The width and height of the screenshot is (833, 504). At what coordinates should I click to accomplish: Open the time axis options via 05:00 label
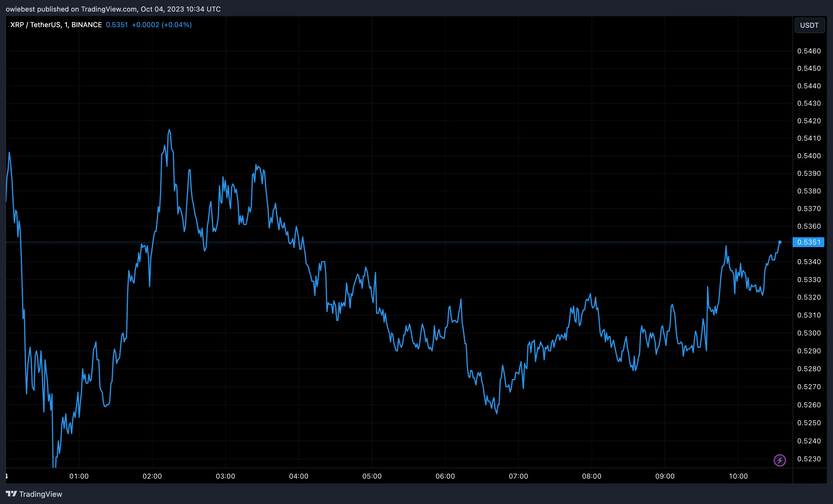point(373,476)
